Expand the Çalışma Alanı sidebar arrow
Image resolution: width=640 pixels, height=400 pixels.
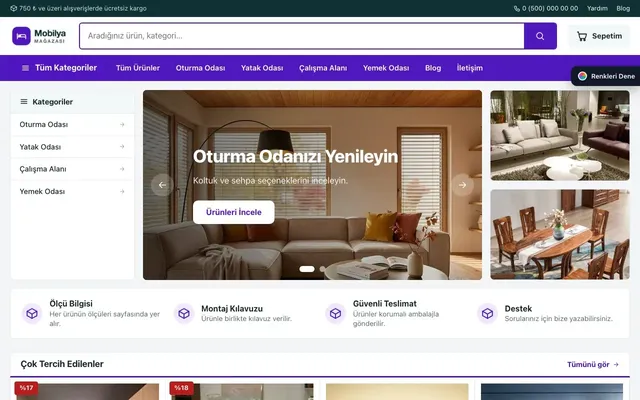point(122,169)
